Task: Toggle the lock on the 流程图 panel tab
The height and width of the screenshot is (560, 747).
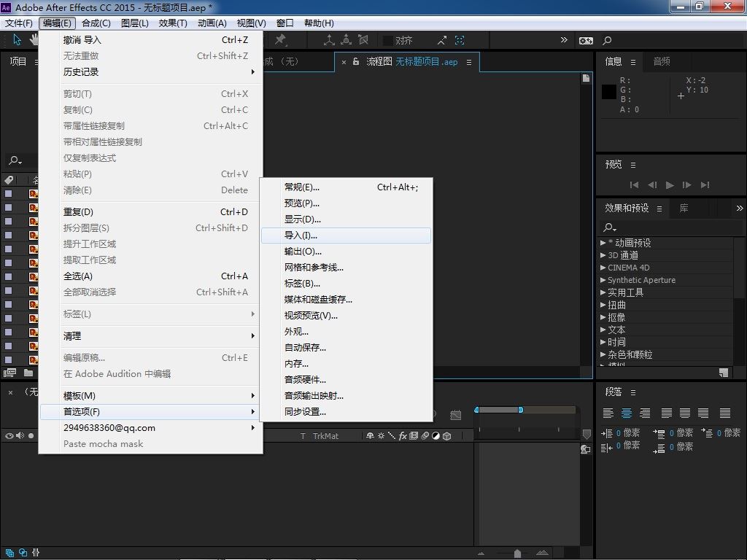Action: coord(356,62)
